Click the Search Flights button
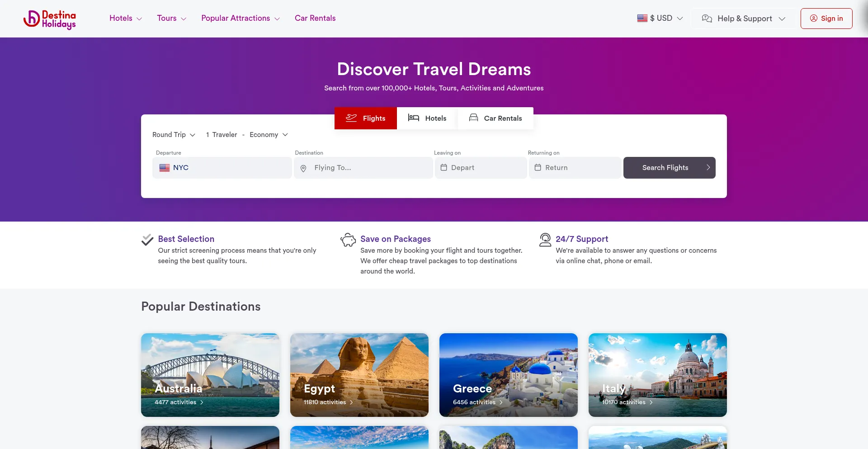Image resolution: width=868 pixels, height=449 pixels. (x=670, y=168)
